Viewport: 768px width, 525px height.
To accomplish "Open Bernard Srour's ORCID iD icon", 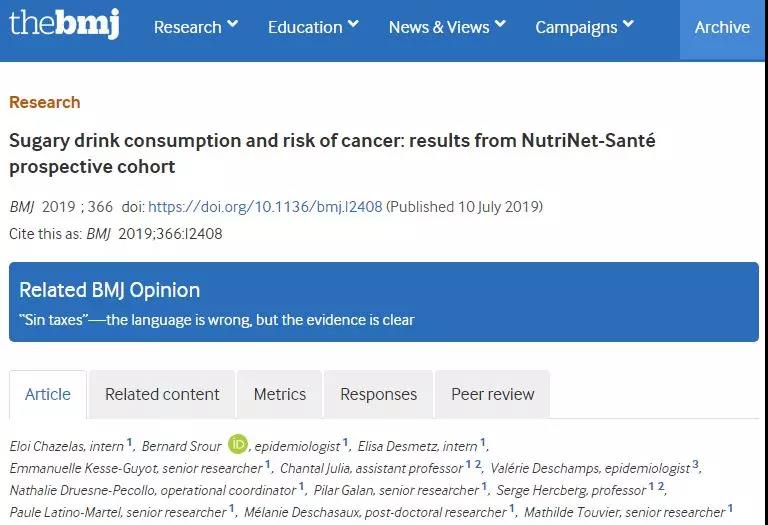I will tap(238, 444).
